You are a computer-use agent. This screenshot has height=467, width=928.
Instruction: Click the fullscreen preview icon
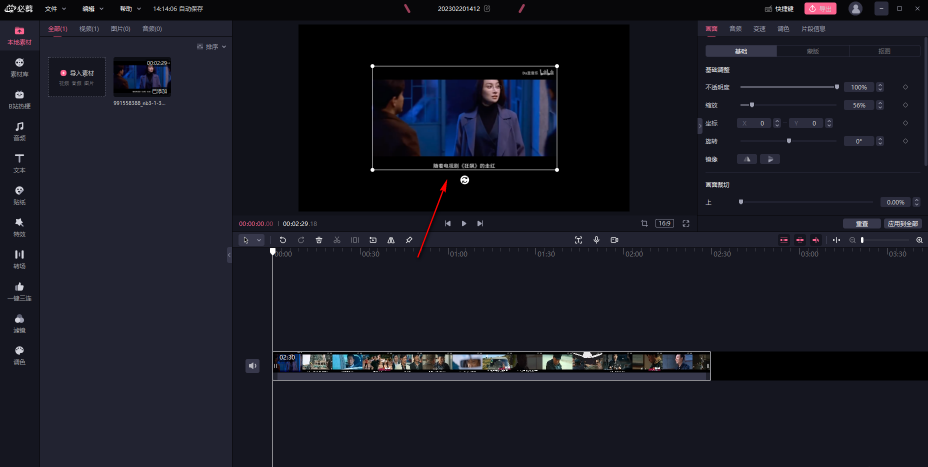coord(686,223)
